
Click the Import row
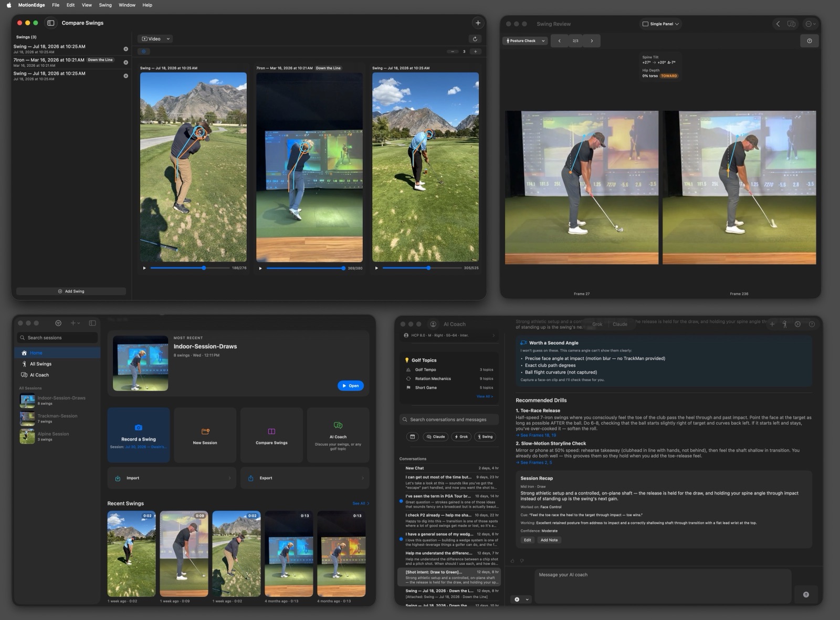tap(172, 478)
